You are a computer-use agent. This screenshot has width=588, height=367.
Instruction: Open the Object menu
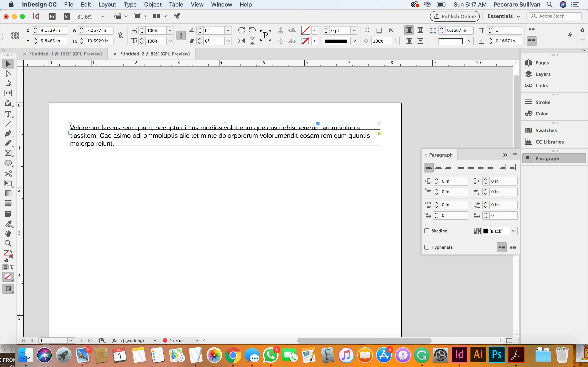[x=153, y=5]
